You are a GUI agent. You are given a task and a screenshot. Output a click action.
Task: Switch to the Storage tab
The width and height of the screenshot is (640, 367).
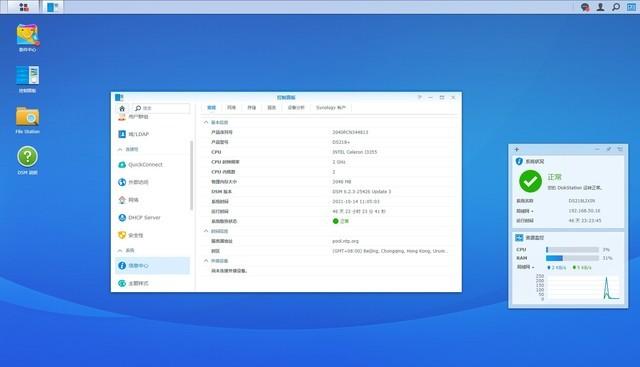pyautogui.click(x=251, y=108)
